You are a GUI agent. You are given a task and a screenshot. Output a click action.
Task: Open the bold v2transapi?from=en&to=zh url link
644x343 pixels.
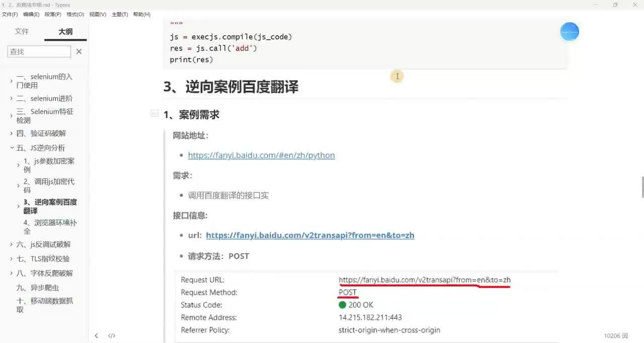point(310,235)
